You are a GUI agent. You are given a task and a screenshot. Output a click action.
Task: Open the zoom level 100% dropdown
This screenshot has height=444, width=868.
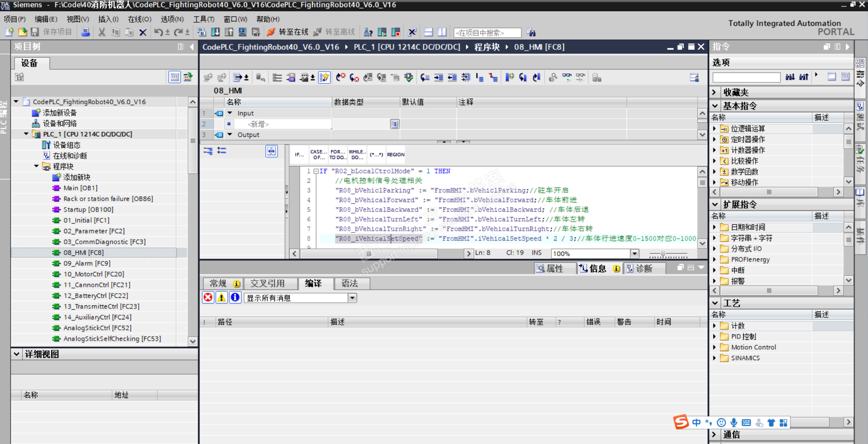(635, 254)
